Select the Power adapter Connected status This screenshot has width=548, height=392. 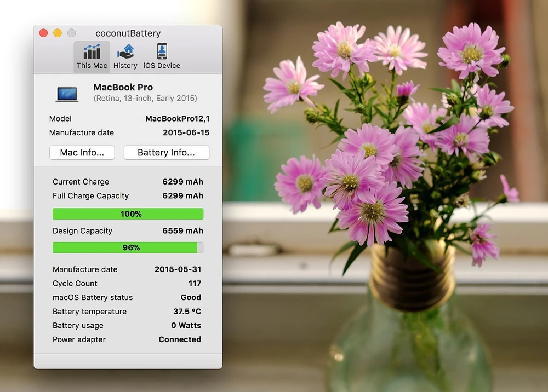pos(180,339)
